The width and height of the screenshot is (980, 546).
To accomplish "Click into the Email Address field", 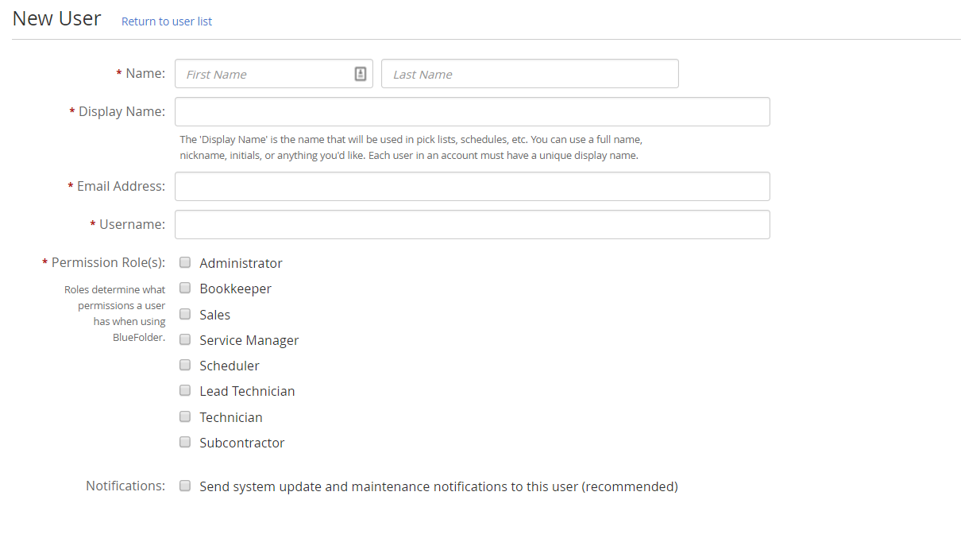I will 473,186.
